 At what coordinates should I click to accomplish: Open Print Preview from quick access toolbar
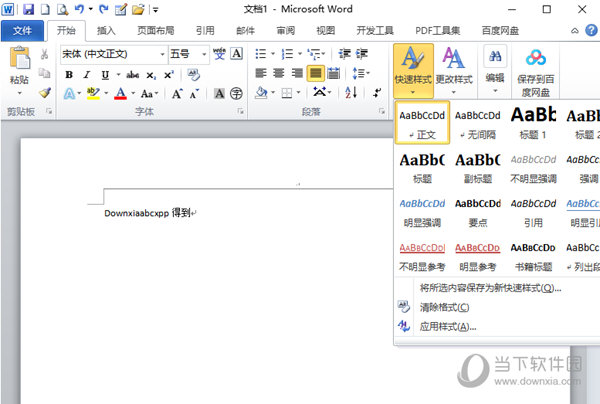click(62, 9)
